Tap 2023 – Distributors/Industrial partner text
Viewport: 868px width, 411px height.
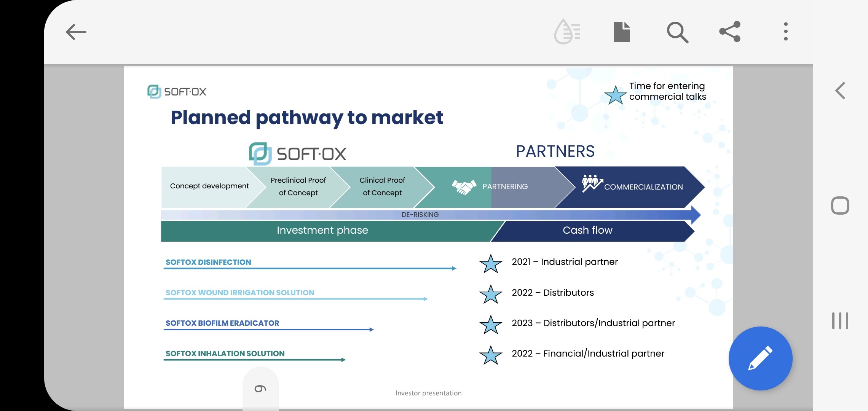click(x=593, y=323)
